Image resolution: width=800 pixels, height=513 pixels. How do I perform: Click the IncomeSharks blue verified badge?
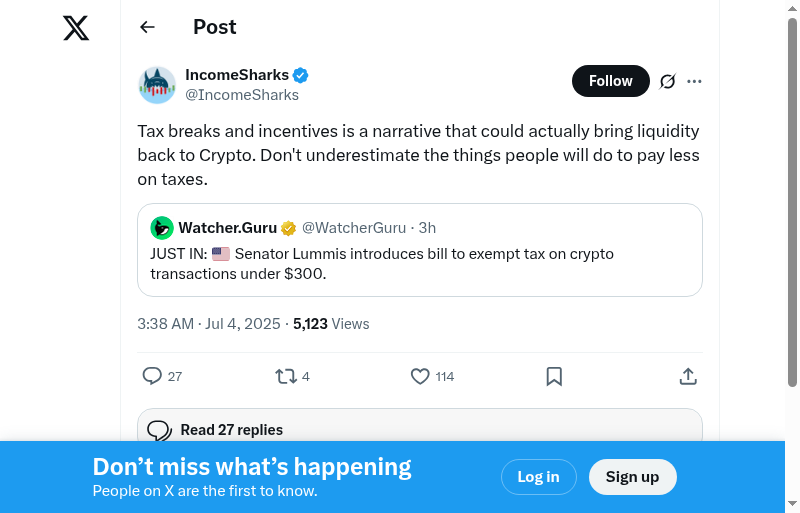pos(300,75)
